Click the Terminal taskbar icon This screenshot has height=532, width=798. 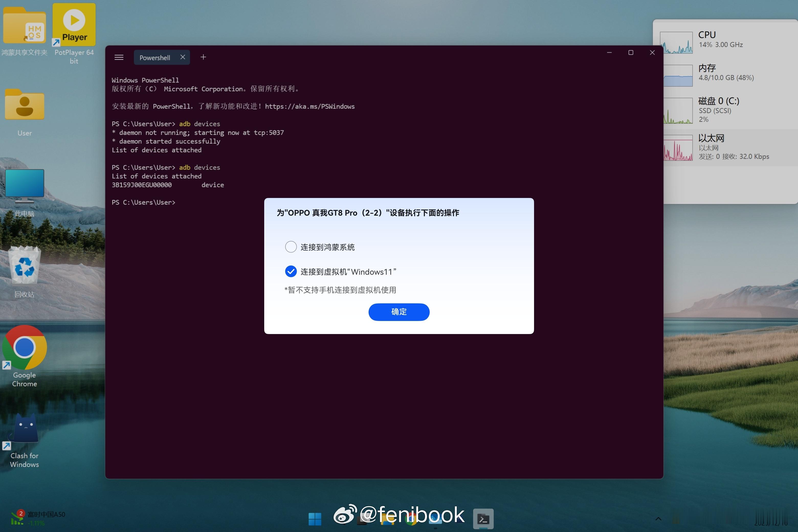(x=483, y=519)
